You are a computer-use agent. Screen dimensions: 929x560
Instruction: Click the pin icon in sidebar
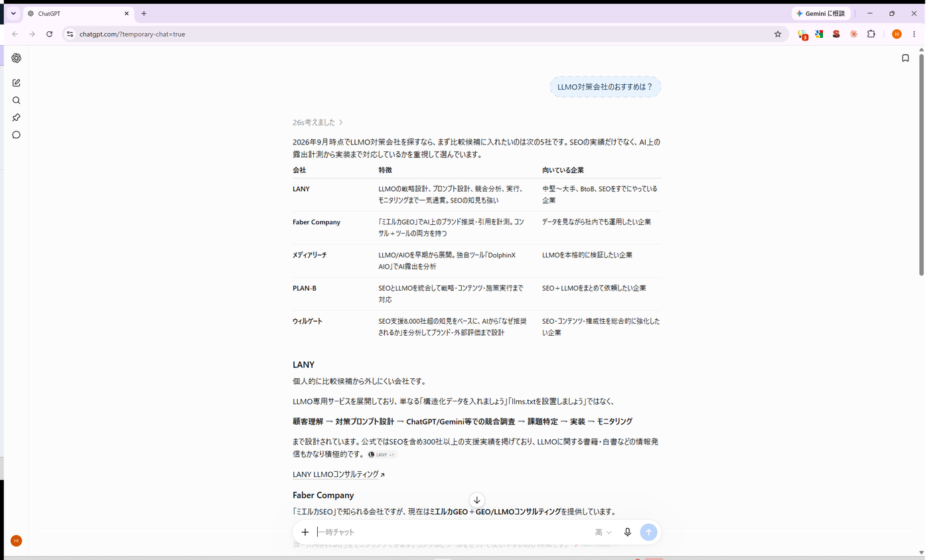16,117
